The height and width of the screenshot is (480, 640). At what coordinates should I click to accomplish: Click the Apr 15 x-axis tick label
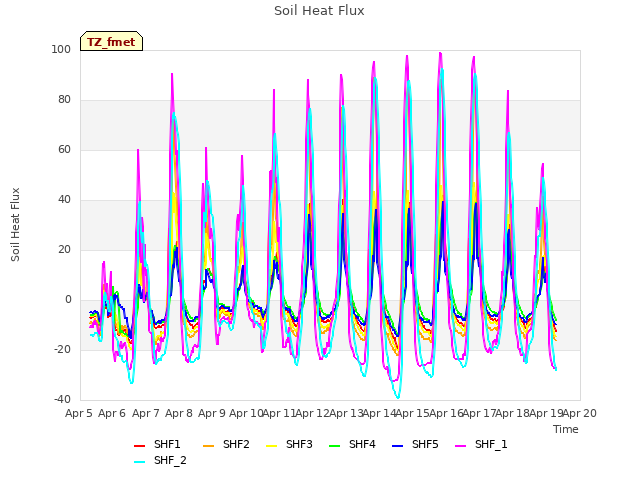pyautogui.click(x=413, y=413)
